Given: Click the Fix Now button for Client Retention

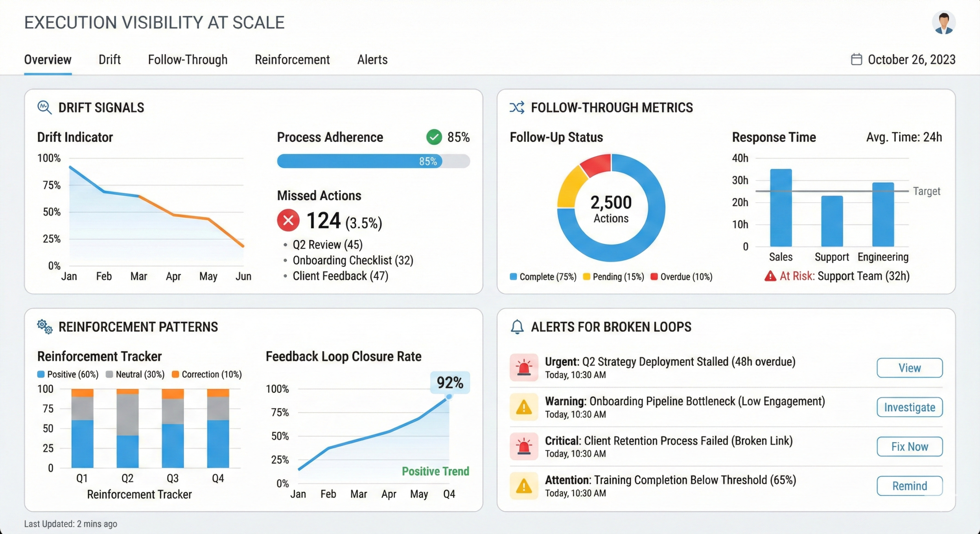Looking at the screenshot, I should pyautogui.click(x=910, y=446).
